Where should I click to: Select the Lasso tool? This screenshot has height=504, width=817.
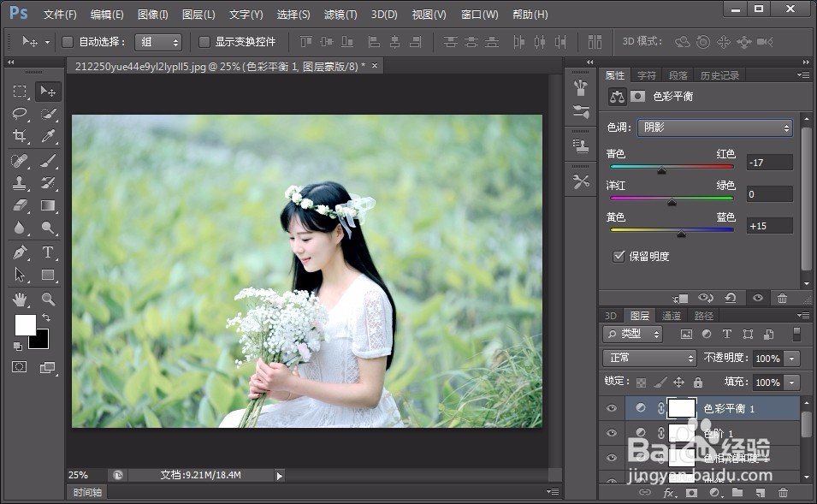(20, 114)
